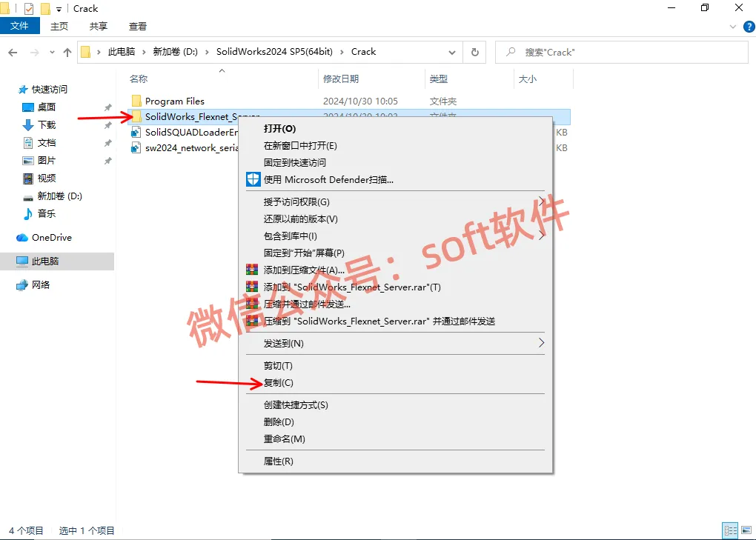This screenshot has height=540, width=756.
Task: Switch to the 主页 ribbon tab
Action: (x=59, y=27)
